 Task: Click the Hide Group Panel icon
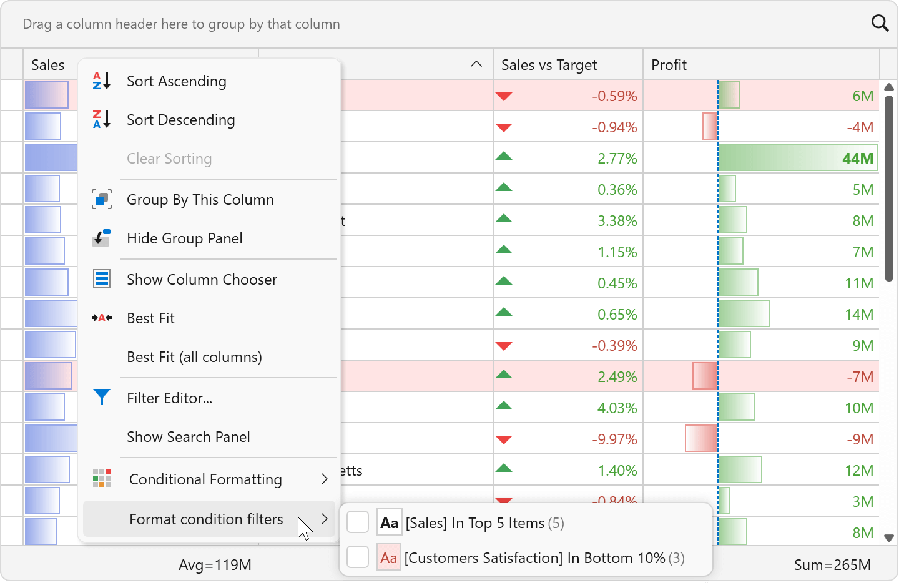[x=101, y=238]
